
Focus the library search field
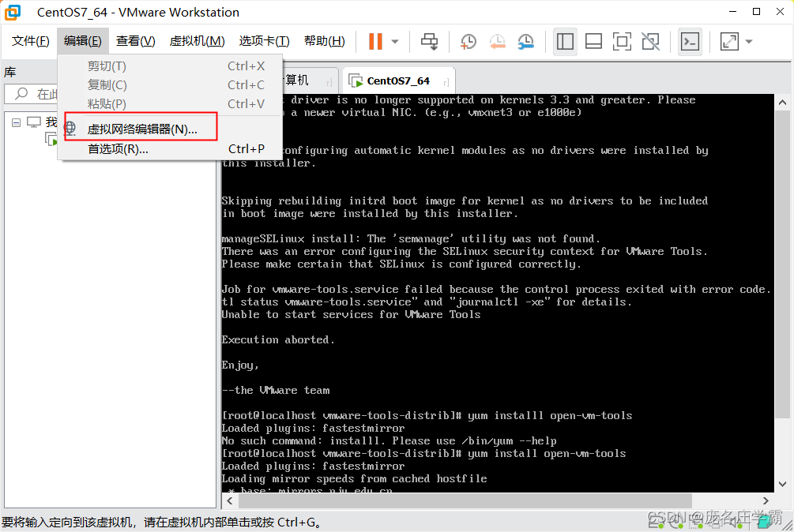pos(32,94)
